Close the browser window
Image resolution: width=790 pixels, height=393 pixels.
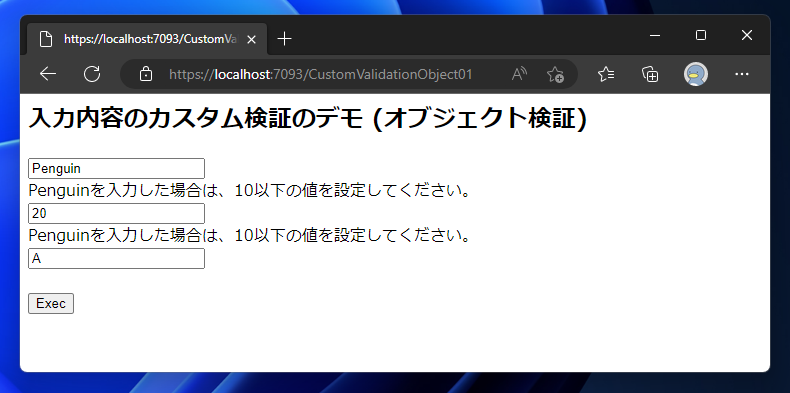click(747, 35)
